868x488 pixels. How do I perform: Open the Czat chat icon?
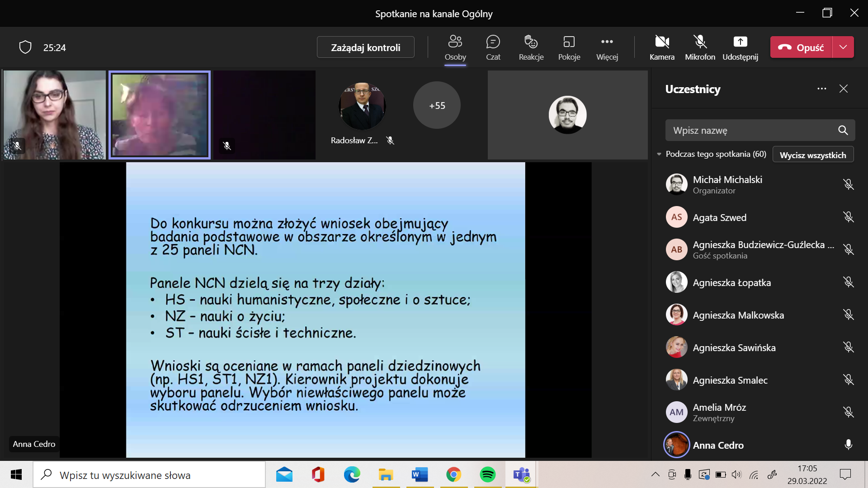pyautogui.click(x=493, y=47)
